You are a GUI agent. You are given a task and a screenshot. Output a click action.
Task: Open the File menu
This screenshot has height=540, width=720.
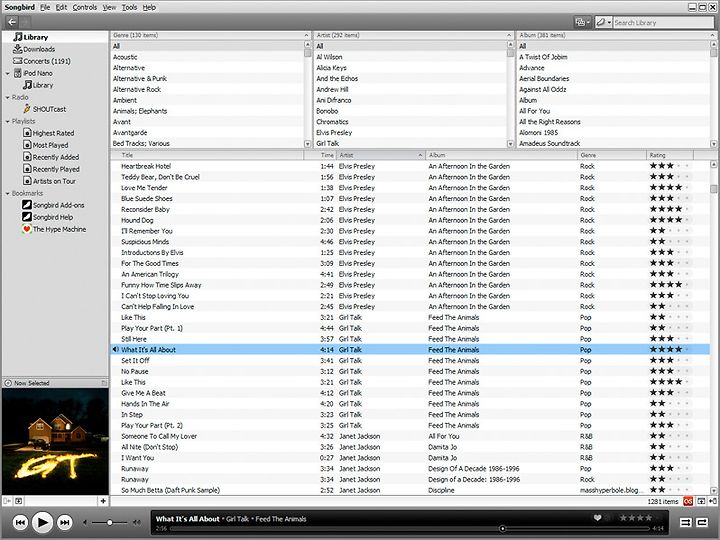[45, 7]
